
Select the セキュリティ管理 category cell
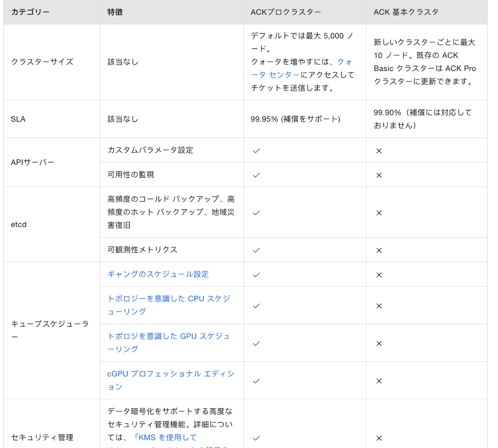pos(52,423)
